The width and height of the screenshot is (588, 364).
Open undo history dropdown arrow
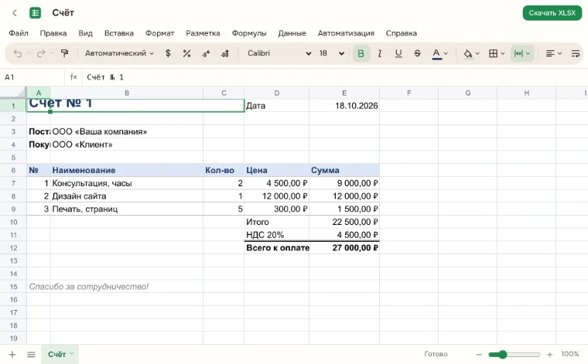29,53
